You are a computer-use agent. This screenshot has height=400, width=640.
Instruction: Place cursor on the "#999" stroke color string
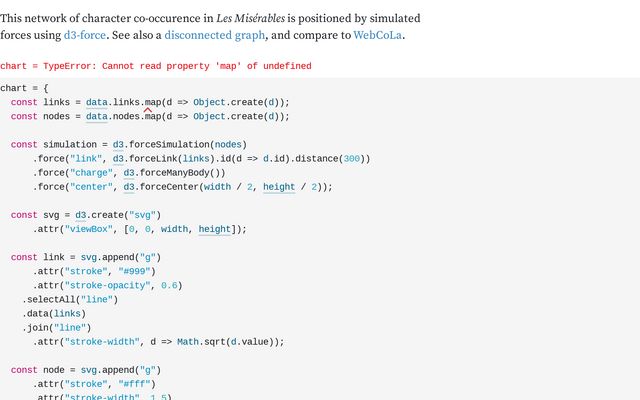pyautogui.click(x=135, y=271)
